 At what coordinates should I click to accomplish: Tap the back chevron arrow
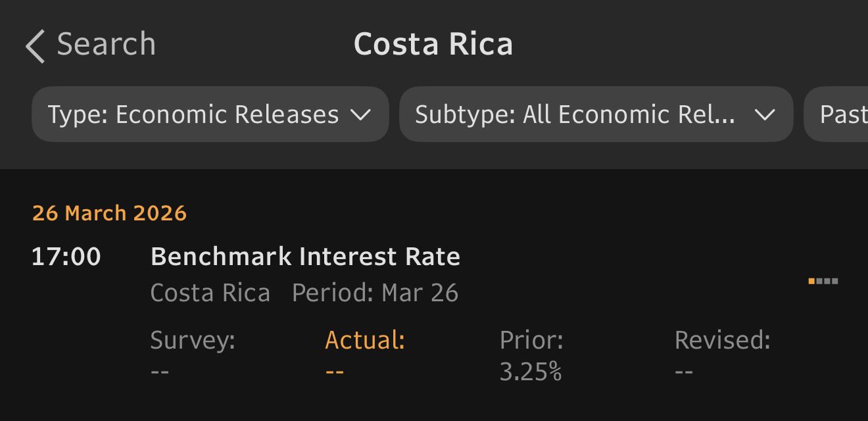(x=36, y=47)
